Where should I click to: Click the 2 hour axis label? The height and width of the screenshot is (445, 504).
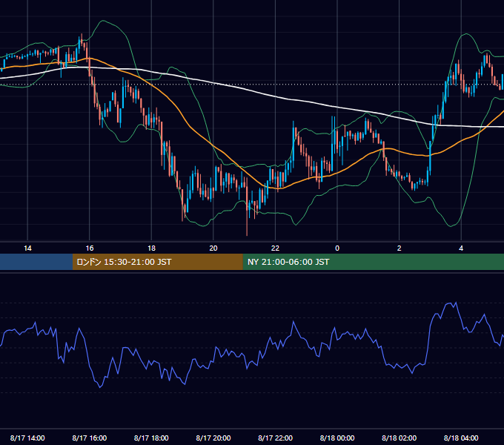tap(399, 248)
